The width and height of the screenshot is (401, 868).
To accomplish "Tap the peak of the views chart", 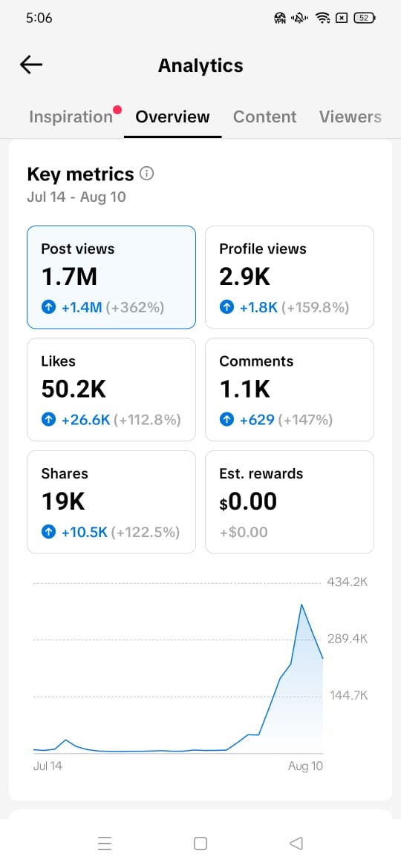I will click(x=301, y=605).
